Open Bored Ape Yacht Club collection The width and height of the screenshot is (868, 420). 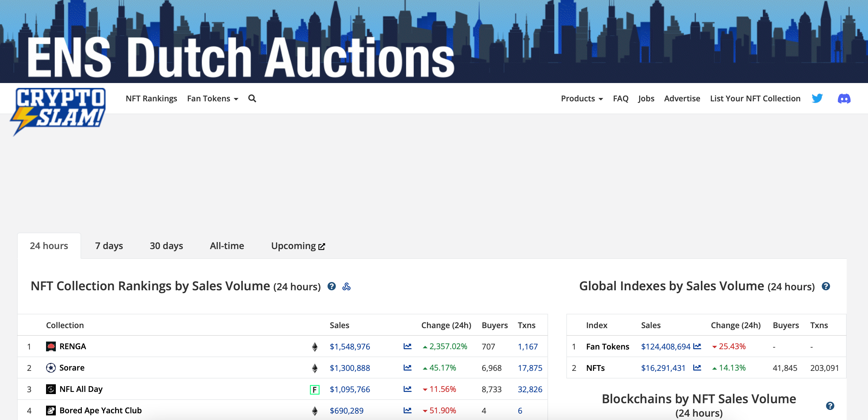(100, 411)
